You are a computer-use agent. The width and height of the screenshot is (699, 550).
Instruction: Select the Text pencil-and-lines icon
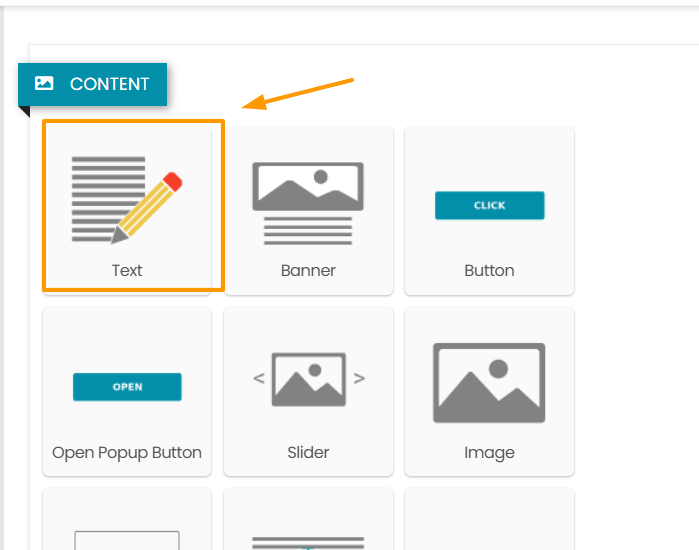click(127, 200)
